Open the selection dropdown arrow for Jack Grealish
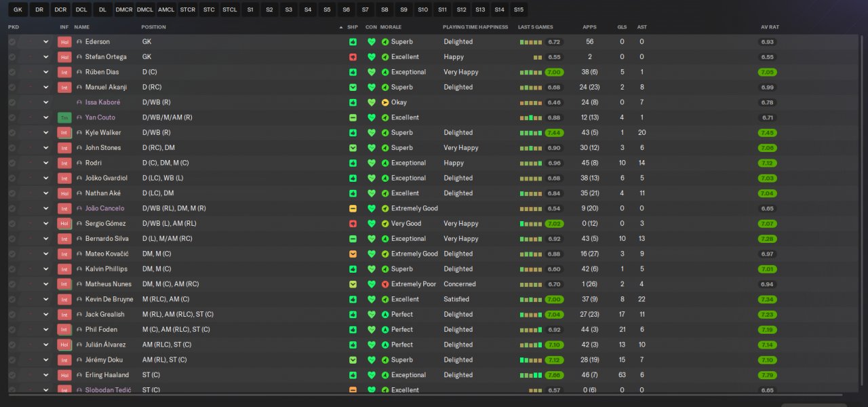This screenshot has height=407, width=868. point(46,315)
